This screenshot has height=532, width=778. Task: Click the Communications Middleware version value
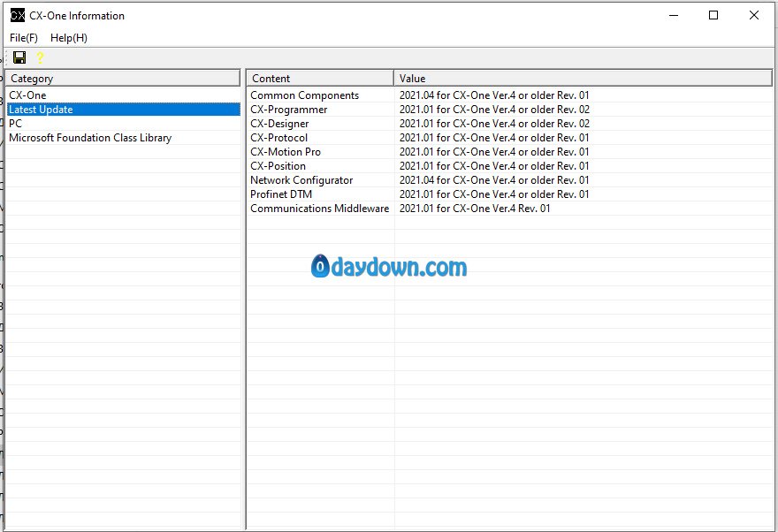pyautogui.click(x=475, y=209)
